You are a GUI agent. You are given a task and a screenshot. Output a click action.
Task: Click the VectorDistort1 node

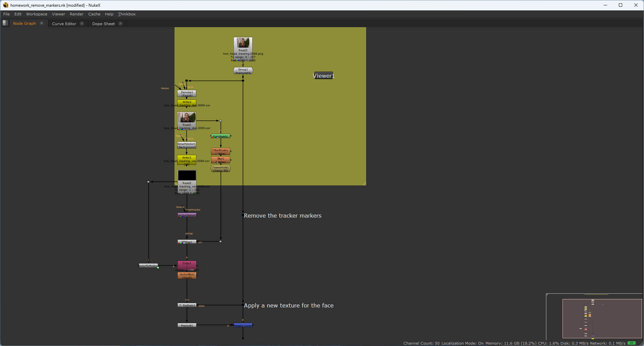[x=187, y=215]
